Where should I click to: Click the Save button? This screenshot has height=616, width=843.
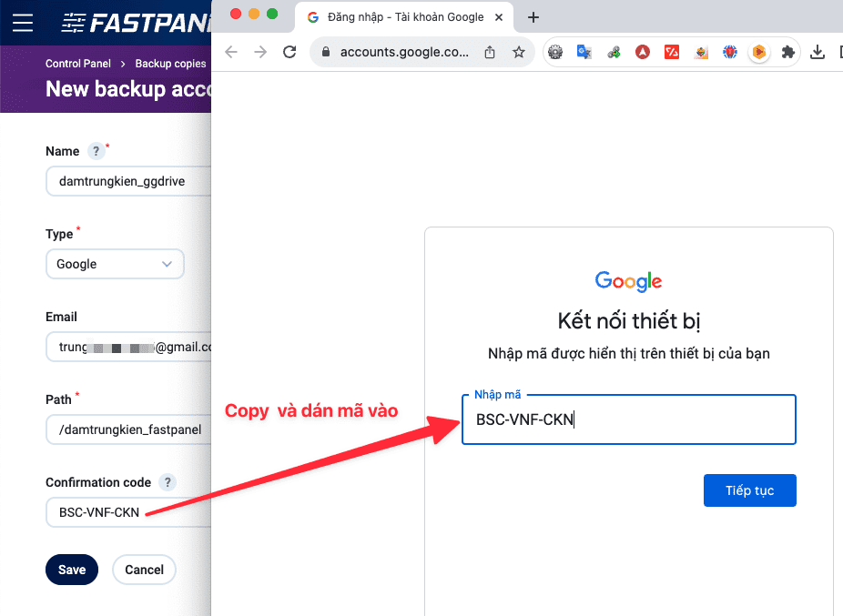click(72, 570)
